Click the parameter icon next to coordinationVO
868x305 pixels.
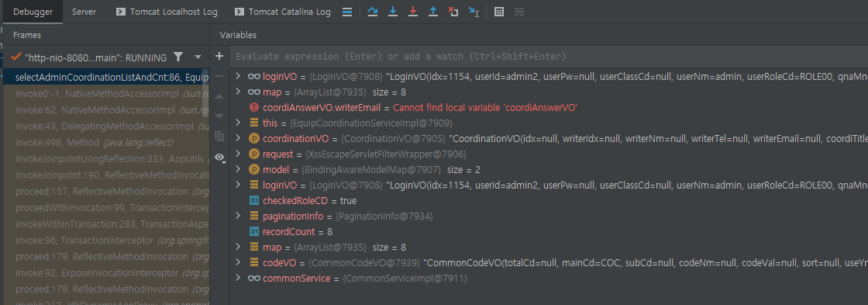point(254,138)
